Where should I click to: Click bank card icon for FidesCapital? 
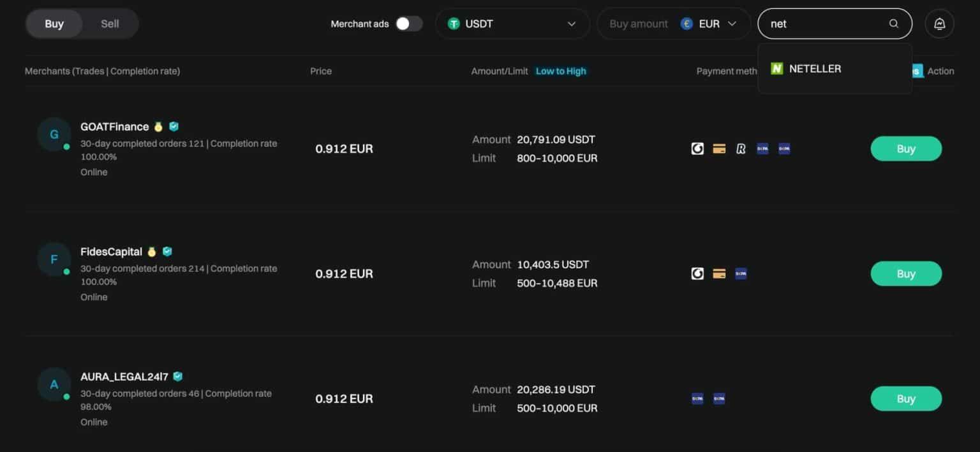pos(719,273)
